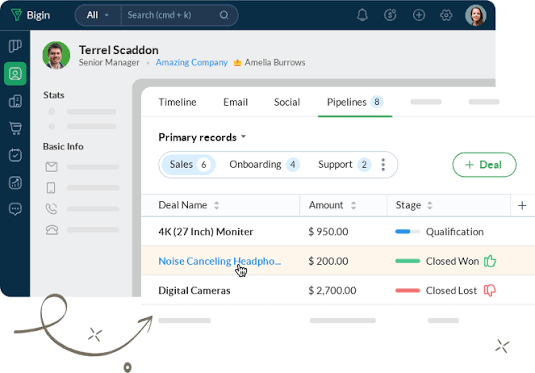535x373 pixels.
Task: Click the Closed Won stage label
Action: 452,261
